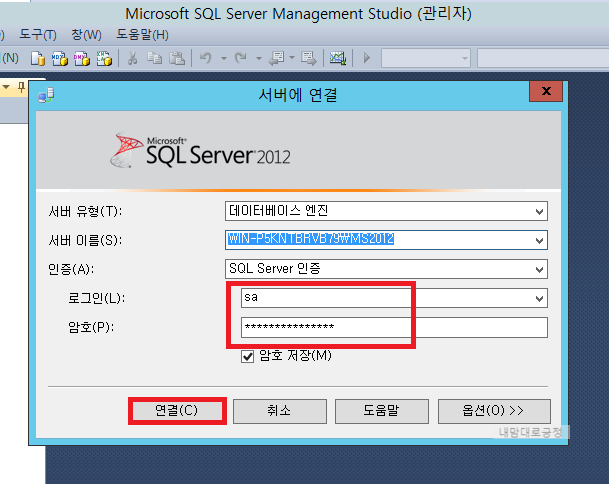Expand the 인증 dropdown

539,269
